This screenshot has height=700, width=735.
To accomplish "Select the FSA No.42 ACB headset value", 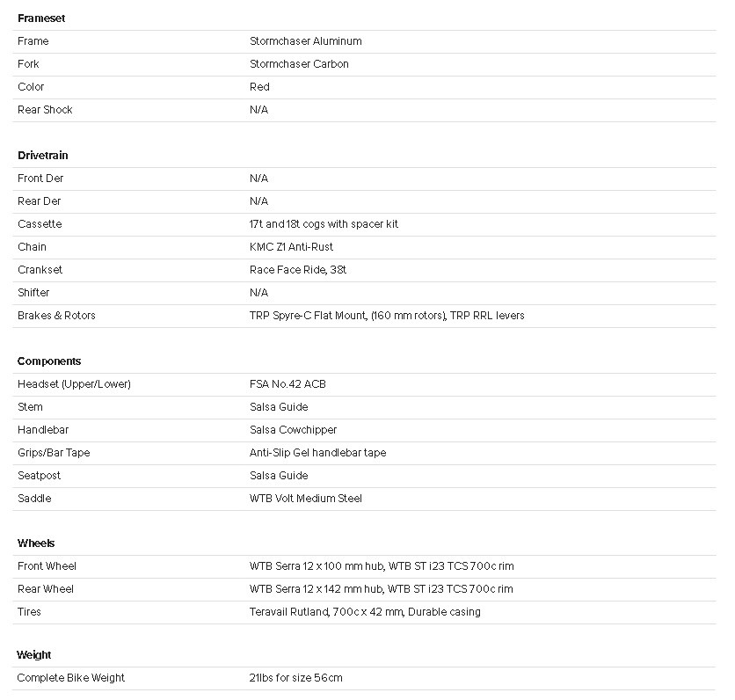I will (287, 384).
